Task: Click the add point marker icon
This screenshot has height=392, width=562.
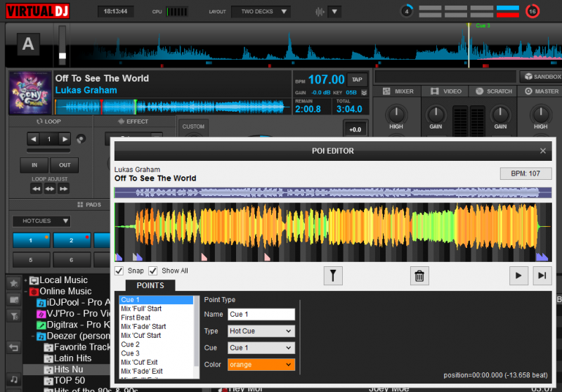Action: click(x=333, y=275)
